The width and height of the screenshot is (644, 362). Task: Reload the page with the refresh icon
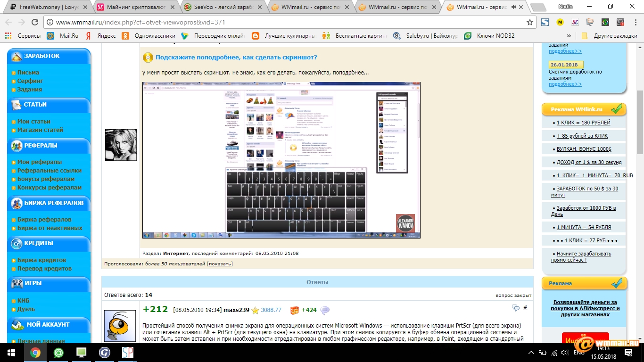tap(34, 22)
